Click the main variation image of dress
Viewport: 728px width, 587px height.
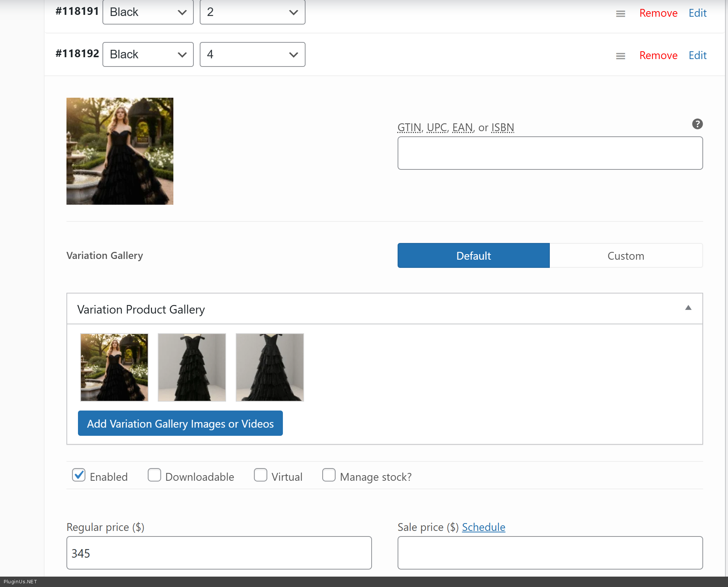tap(120, 151)
